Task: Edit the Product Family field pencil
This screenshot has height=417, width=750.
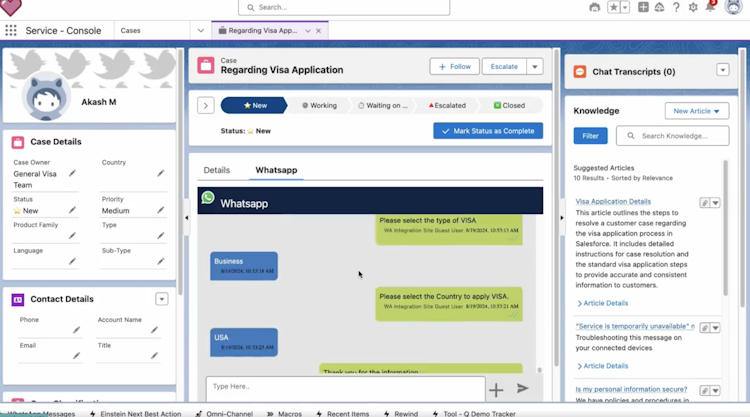Action: tap(72, 235)
